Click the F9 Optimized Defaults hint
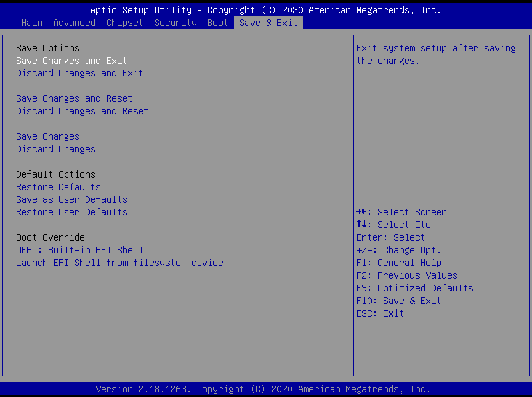The height and width of the screenshot is (397, 532). point(415,288)
